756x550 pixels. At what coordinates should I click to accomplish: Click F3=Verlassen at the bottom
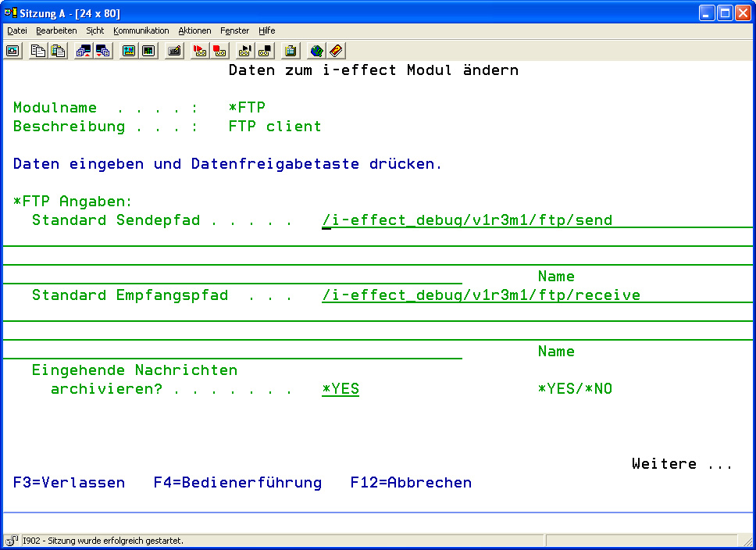69,483
